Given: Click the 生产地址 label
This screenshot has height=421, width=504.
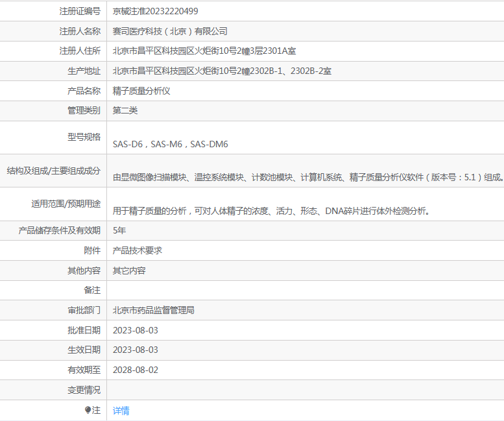Looking at the screenshot, I should click(84, 71).
